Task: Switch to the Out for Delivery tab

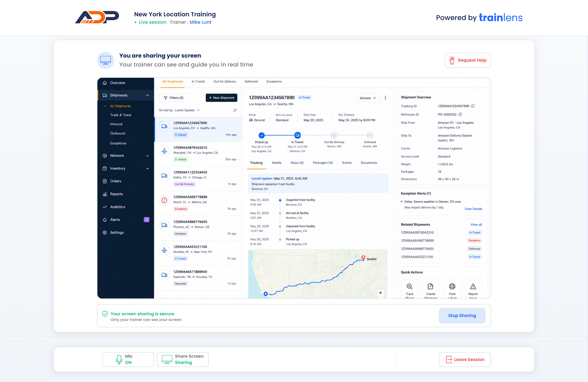Action: pos(225,81)
